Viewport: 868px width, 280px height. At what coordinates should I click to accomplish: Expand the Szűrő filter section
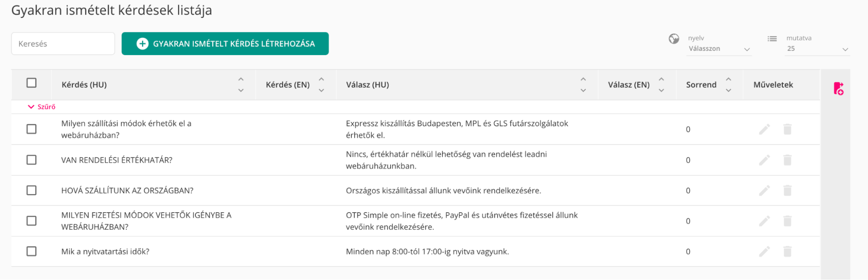42,107
